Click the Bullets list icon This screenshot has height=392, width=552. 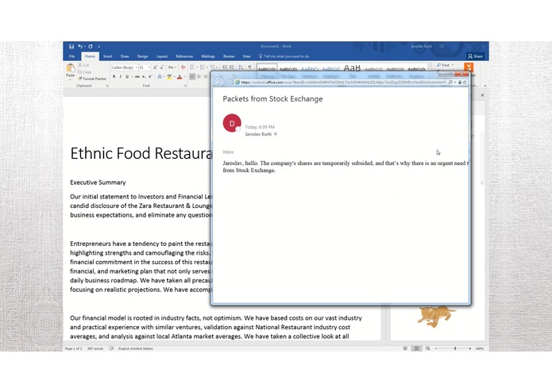[x=192, y=67]
